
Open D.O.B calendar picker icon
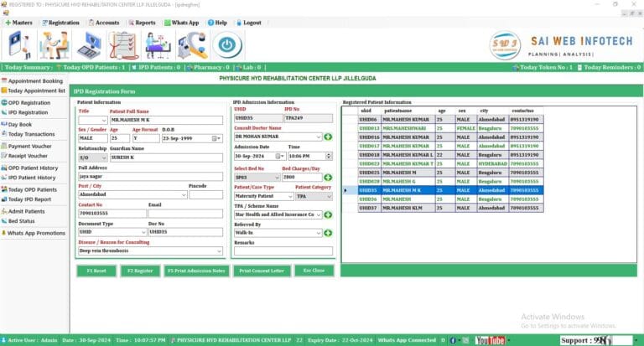click(x=215, y=138)
